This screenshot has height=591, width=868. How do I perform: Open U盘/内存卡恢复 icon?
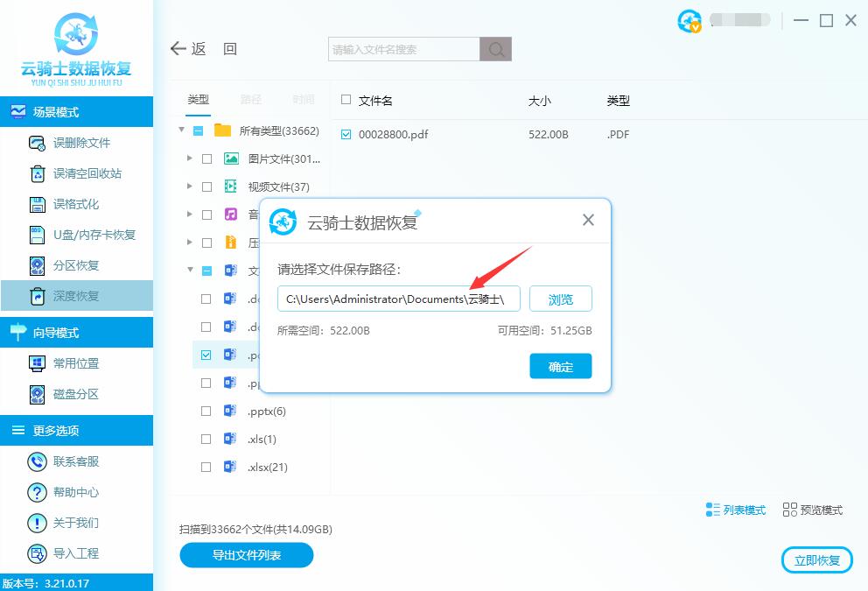37,235
